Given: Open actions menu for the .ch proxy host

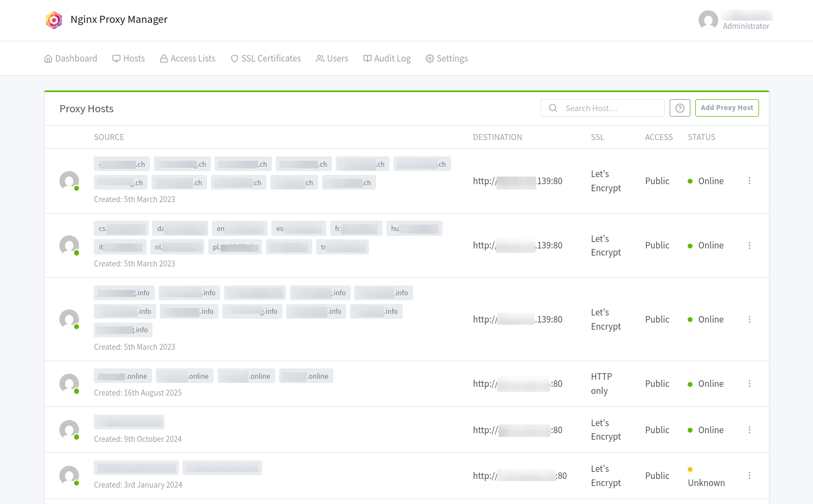Looking at the screenshot, I should pyautogui.click(x=749, y=181).
